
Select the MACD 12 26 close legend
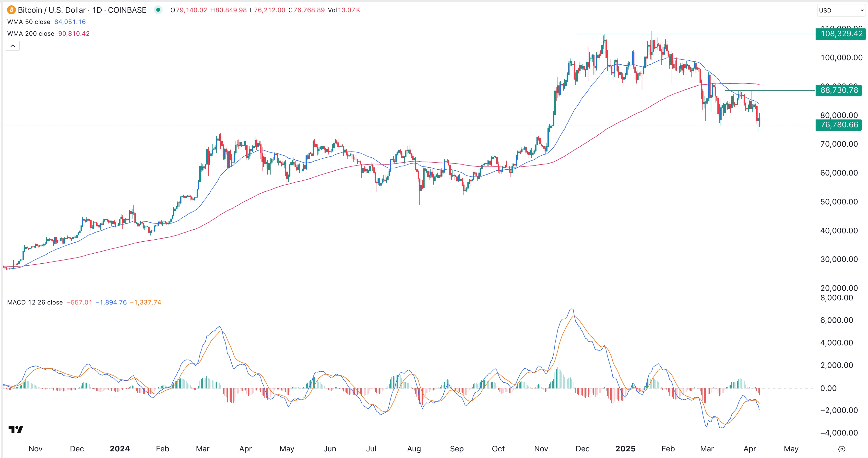point(35,302)
